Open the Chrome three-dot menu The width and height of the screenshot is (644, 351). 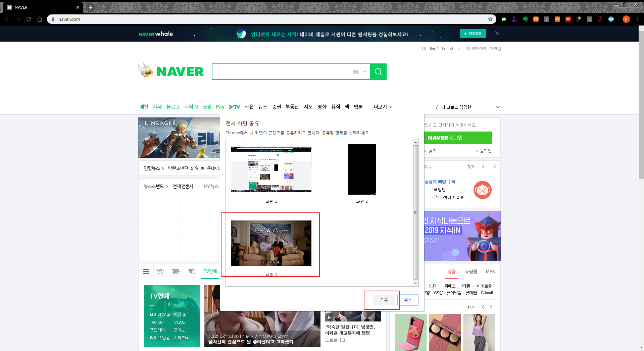click(x=637, y=19)
